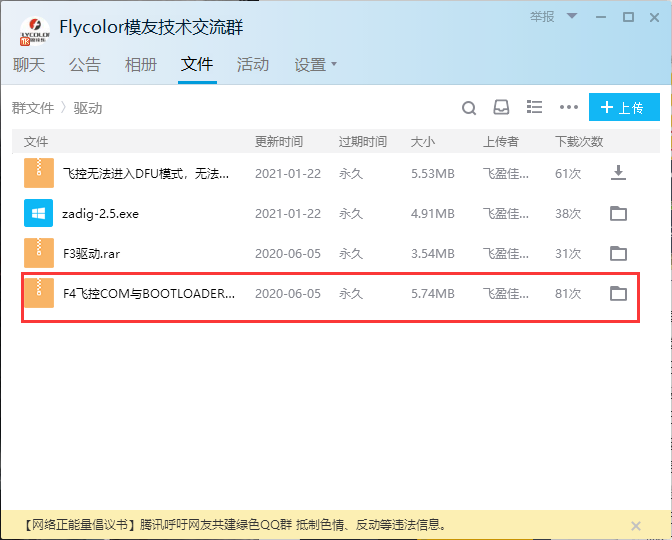Sort by 更新时间 column header
This screenshot has height=540, width=672.
[x=279, y=141]
